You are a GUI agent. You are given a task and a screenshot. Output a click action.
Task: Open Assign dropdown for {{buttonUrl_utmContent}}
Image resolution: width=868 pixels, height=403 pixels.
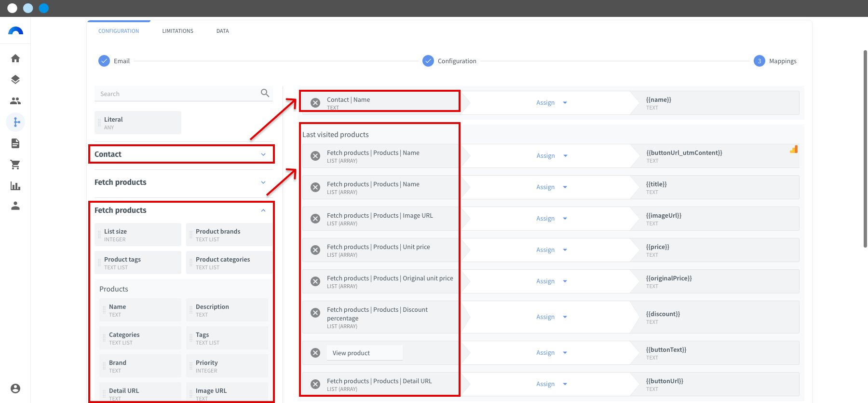tap(552, 156)
